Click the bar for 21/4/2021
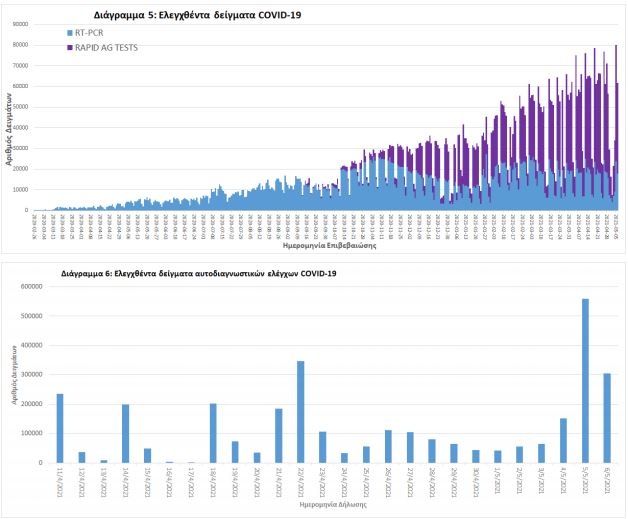The height and width of the screenshot is (519, 628). point(278,435)
